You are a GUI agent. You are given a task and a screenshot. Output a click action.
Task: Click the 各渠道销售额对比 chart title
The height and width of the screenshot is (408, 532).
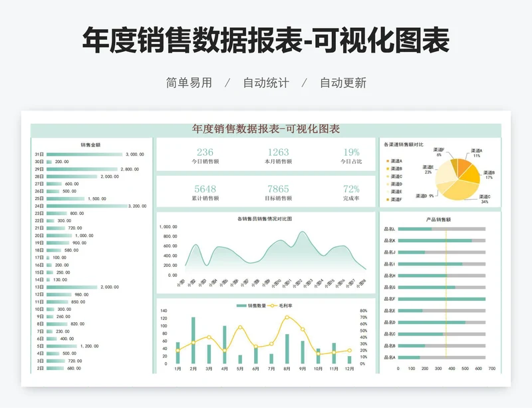(x=404, y=144)
